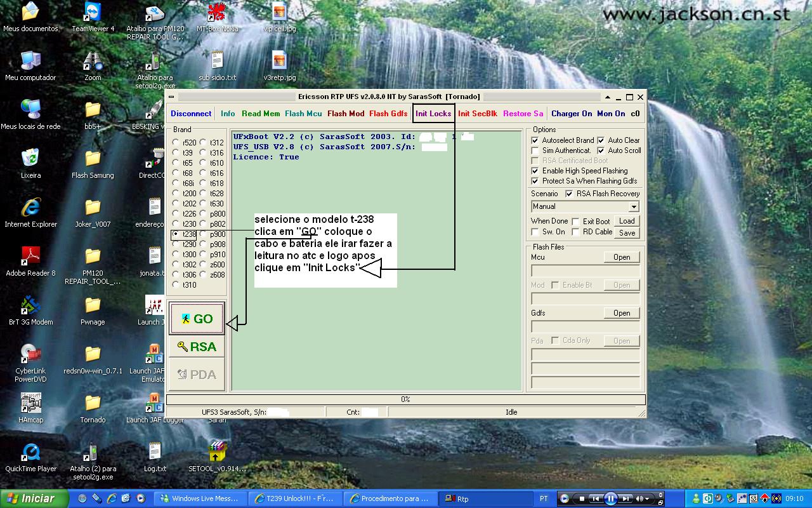Image resolution: width=812 pixels, height=508 pixels.
Task: Open Mcu flash file button
Action: tap(622, 257)
